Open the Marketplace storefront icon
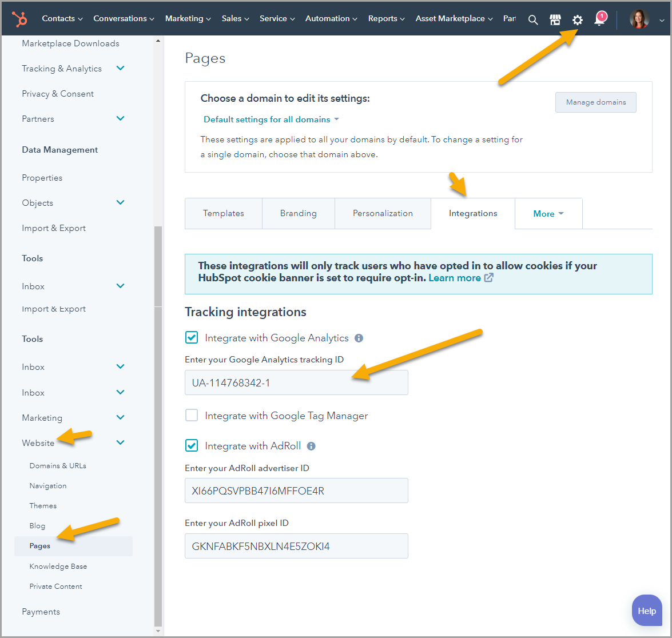Screen dimensions: 672x638 coord(555,19)
